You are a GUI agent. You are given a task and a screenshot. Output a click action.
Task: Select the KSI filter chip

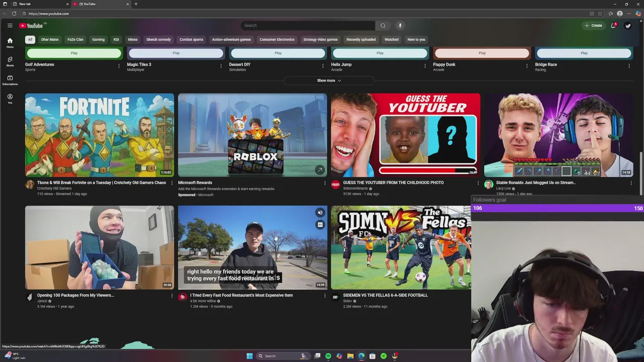click(x=116, y=40)
